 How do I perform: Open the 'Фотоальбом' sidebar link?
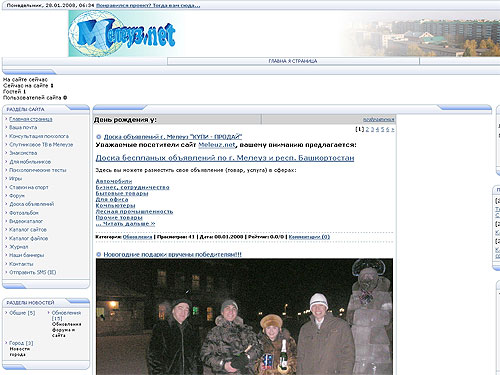coord(24,213)
